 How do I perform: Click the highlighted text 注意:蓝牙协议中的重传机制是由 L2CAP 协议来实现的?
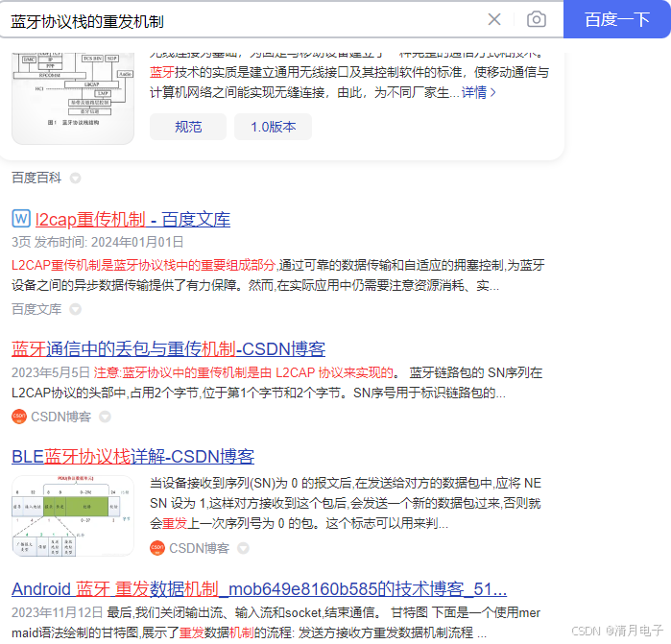[x=244, y=372]
